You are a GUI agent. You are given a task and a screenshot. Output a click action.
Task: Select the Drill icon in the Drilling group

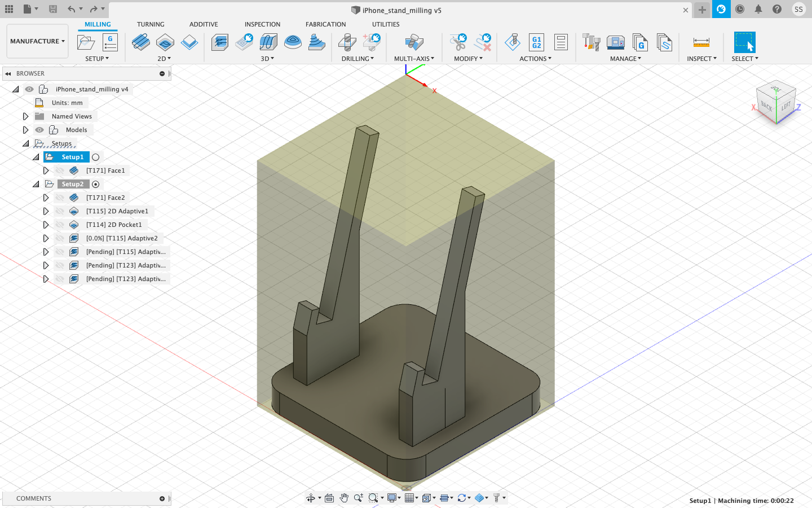coord(347,42)
